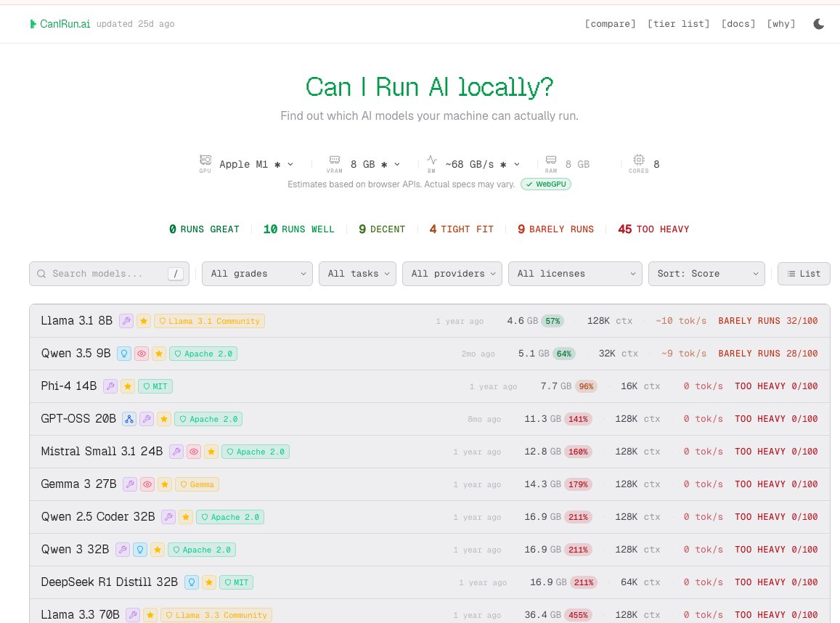Filter by 9 Barely Runs
The image size is (840, 623).
click(x=555, y=229)
